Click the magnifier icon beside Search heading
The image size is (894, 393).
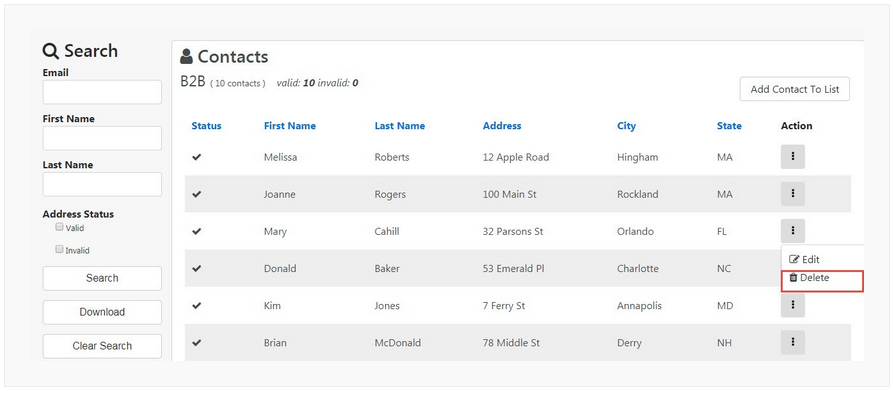(x=51, y=51)
